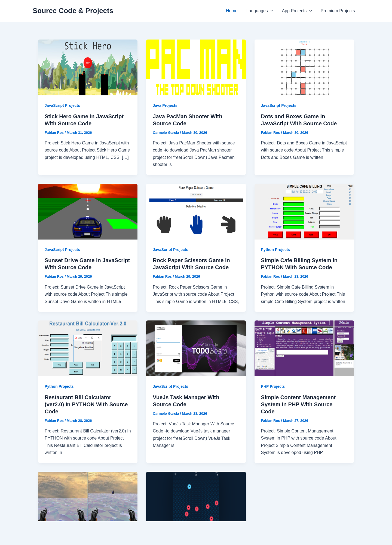Open the Restaurant Bill Calculator thumbnail
The width and height of the screenshot is (392, 545).
88,348
